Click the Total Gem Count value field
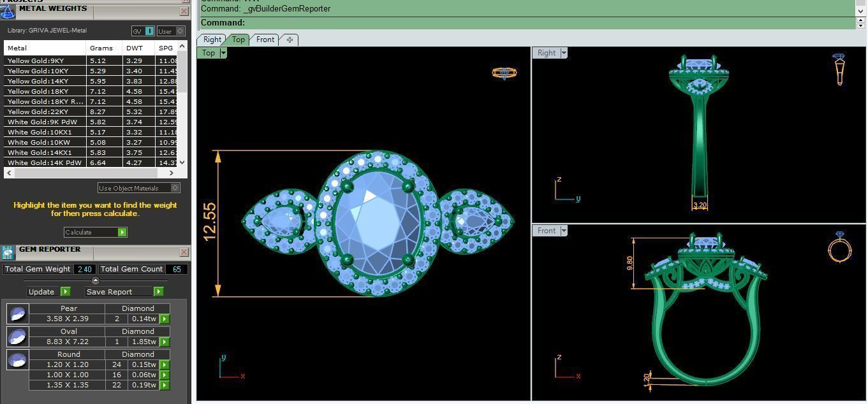The height and width of the screenshot is (404, 868). coord(177,269)
